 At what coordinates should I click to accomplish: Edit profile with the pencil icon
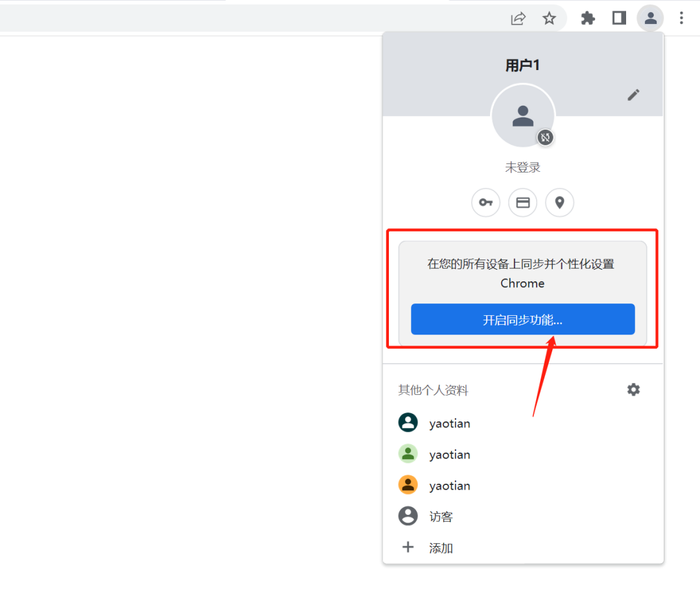click(x=633, y=95)
